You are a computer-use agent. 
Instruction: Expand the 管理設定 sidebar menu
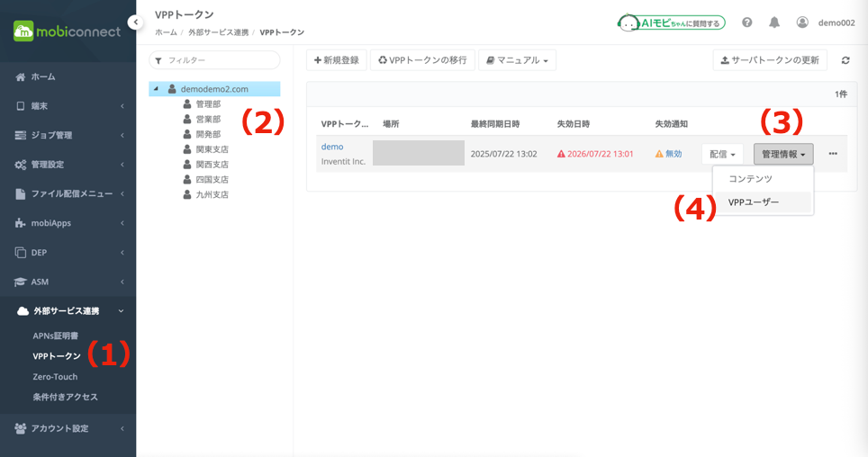coord(122,165)
